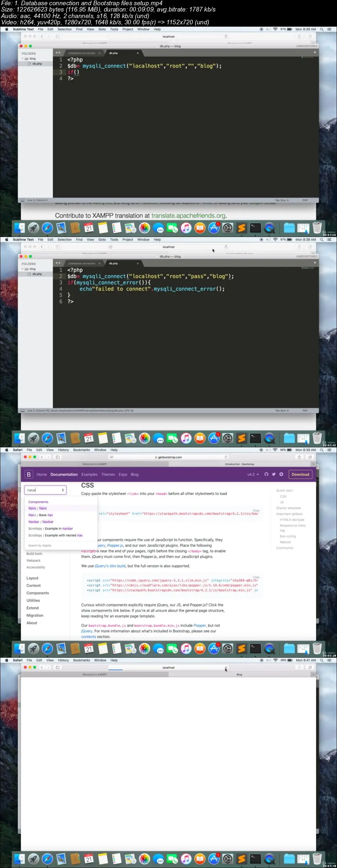Open Components in the Bootstrap docs sidebar
337x868 pixels.
[x=38, y=593]
